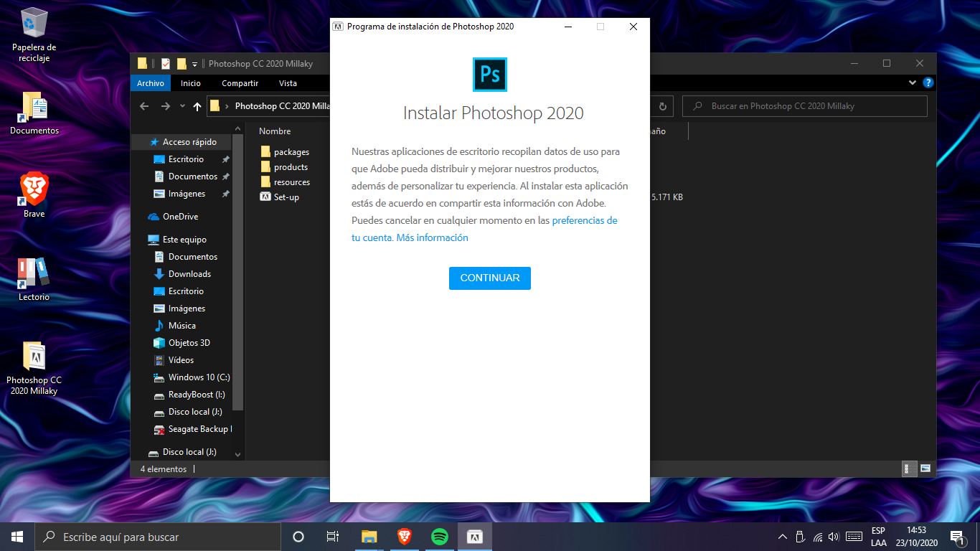Select the packages folder
The height and width of the screenshot is (551, 980).
tap(285, 152)
